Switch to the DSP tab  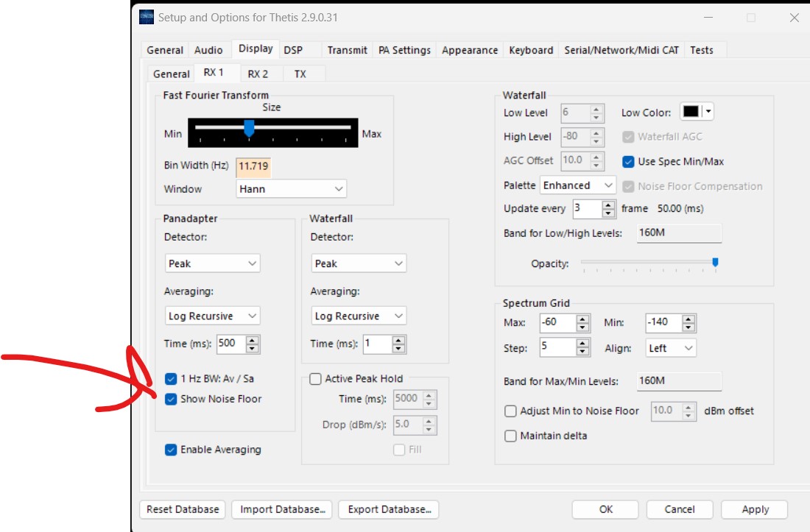(293, 50)
